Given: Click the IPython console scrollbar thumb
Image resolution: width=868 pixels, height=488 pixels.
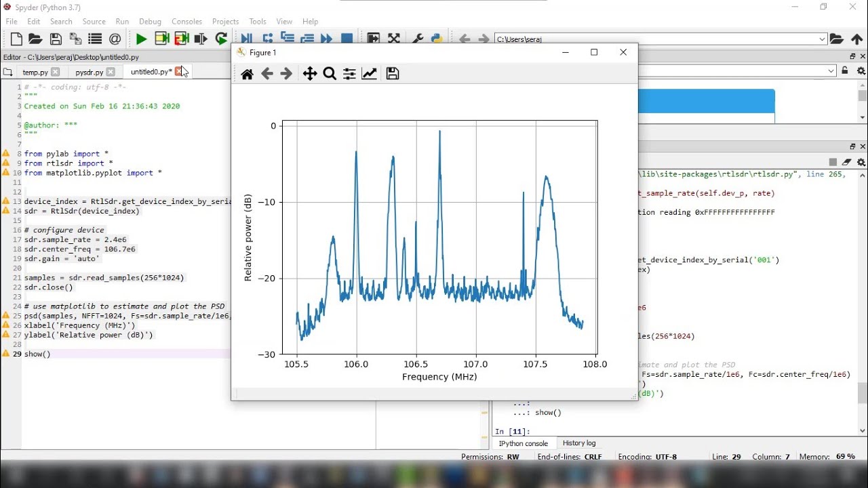Looking at the screenshot, I should pyautogui.click(x=863, y=393).
